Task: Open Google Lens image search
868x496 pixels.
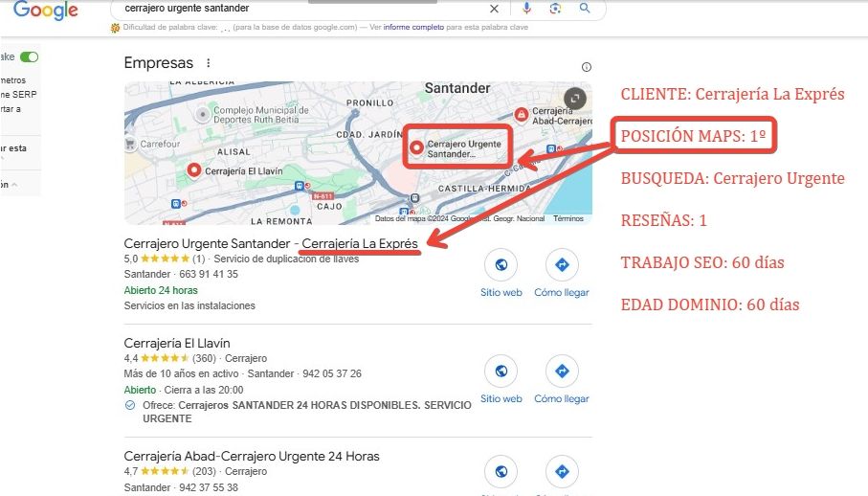Action: pos(555,8)
